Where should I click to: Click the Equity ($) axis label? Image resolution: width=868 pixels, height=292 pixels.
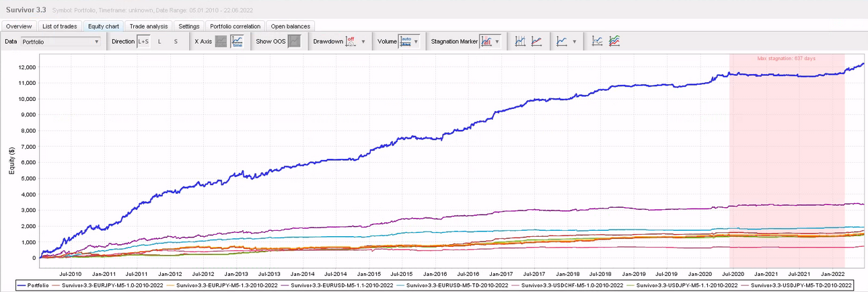[x=11, y=161]
